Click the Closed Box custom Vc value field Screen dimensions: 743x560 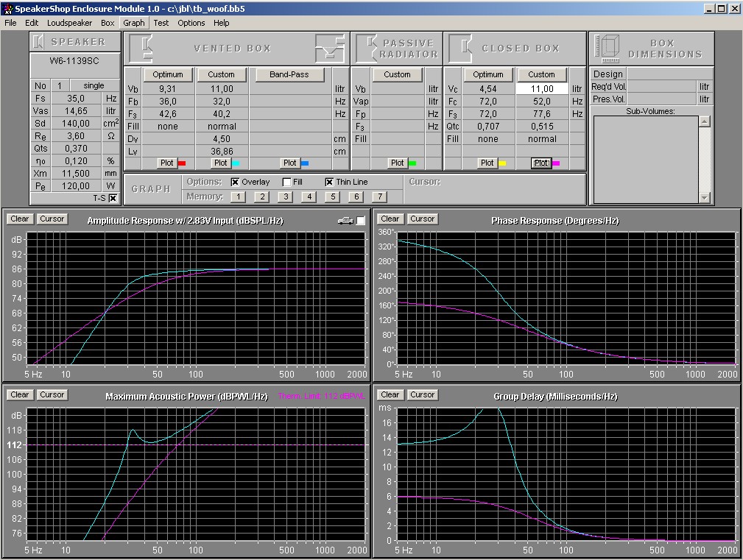[x=541, y=88]
